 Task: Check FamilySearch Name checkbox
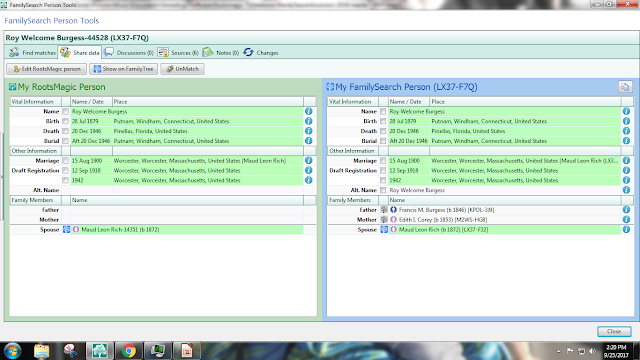tap(383, 111)
